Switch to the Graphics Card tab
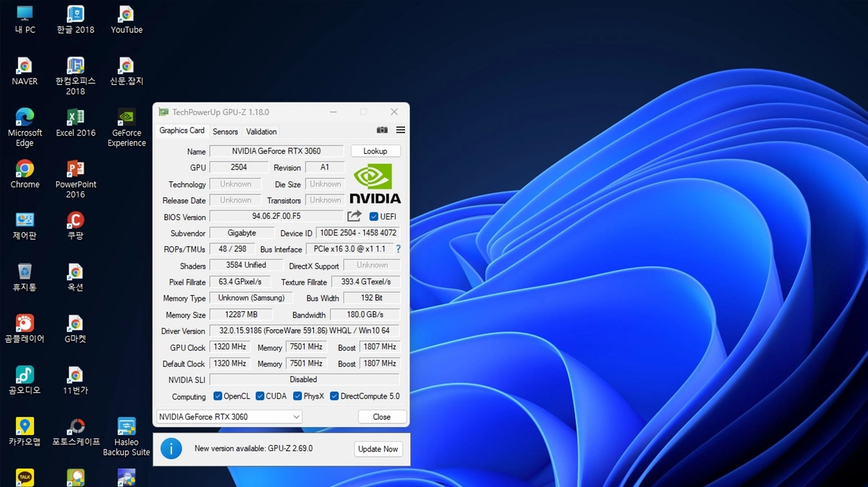This screenshot has width=868, height=487. point(182,131)
